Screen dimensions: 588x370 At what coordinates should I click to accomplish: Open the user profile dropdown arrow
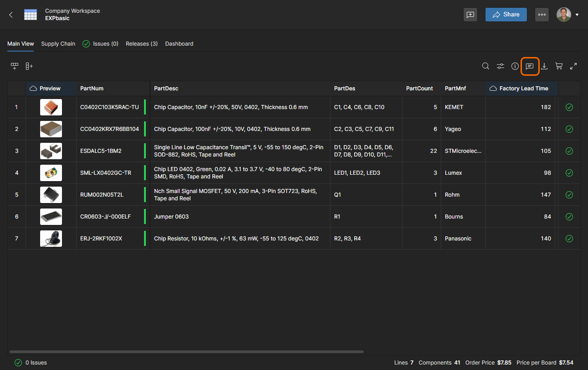point(577,15)
